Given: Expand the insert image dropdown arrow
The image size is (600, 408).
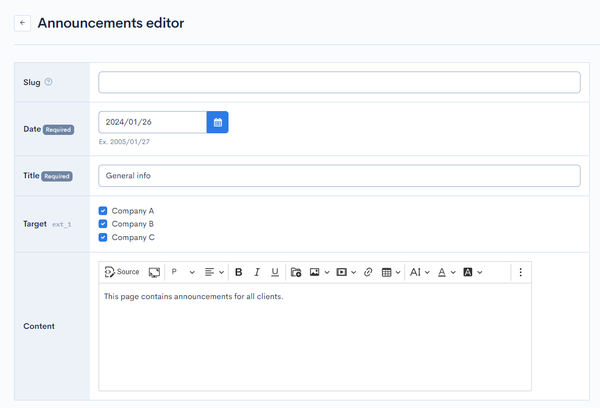Looking at the screenshot, I should pos(327,272).
